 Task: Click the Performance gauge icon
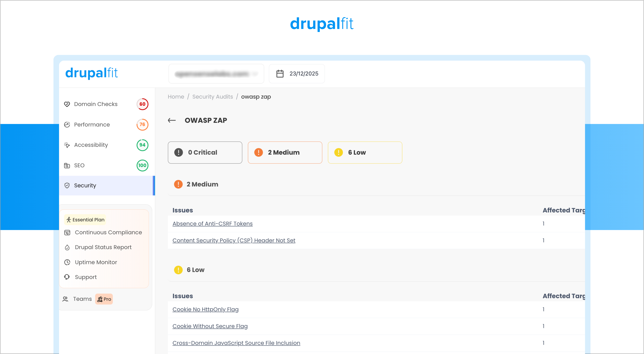pyautogui.click(x=67, y=125)
